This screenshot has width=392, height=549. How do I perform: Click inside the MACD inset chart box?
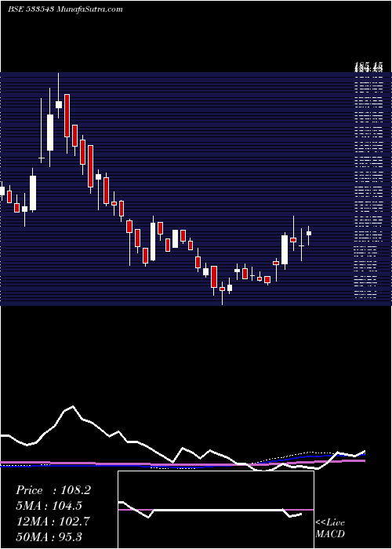(216, 510)
